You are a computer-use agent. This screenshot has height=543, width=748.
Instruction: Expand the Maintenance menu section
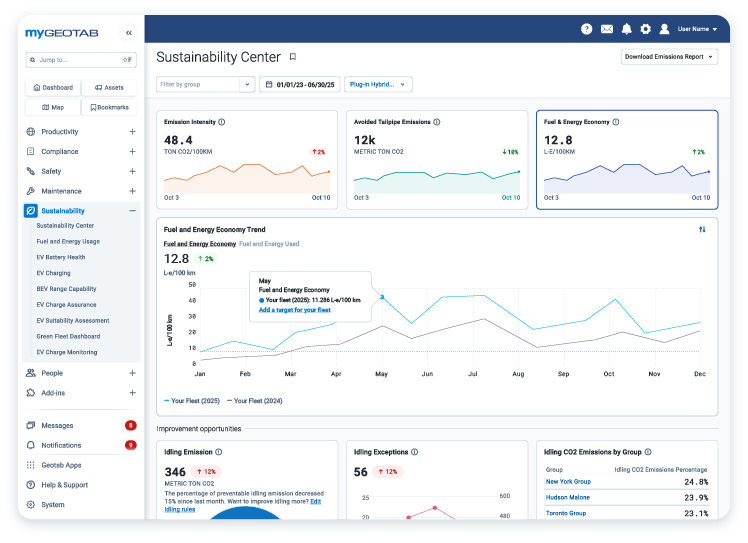pos(132,191)
